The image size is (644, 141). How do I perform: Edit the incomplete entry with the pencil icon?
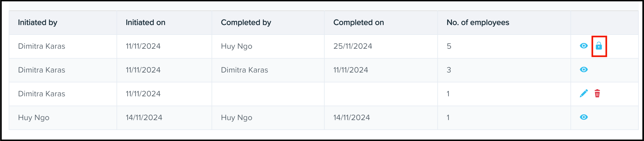click(584, 93)
